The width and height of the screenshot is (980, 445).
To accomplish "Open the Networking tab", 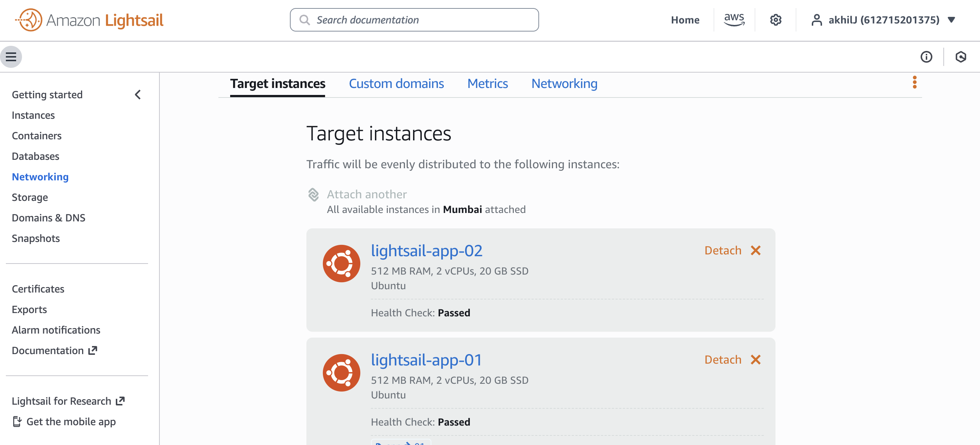I will (564, 84).
